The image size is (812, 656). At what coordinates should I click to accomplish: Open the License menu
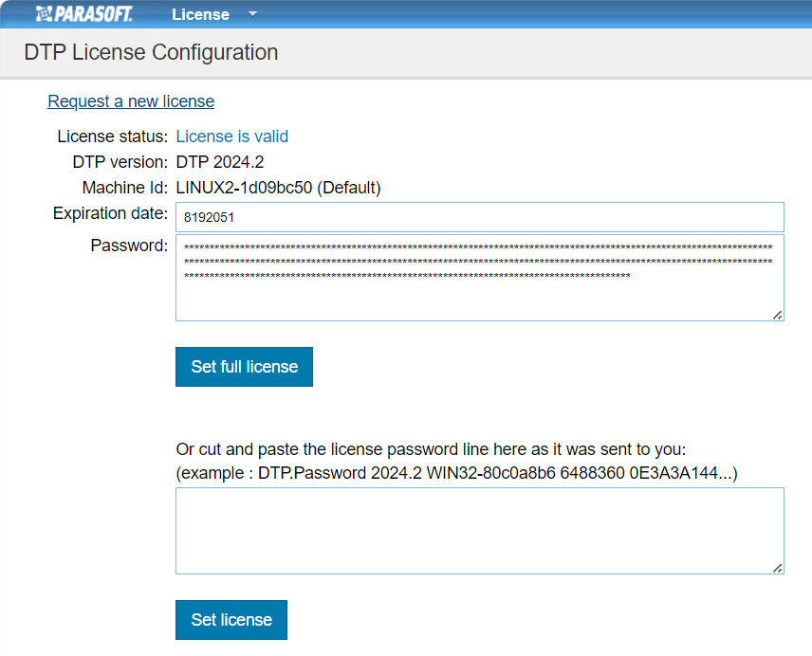(200, 14)
